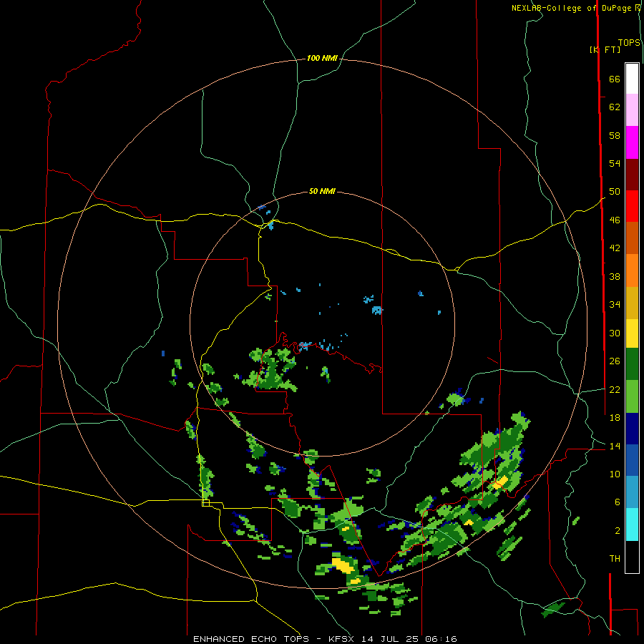Pick the cyan legend swatch

pos(632,524)
